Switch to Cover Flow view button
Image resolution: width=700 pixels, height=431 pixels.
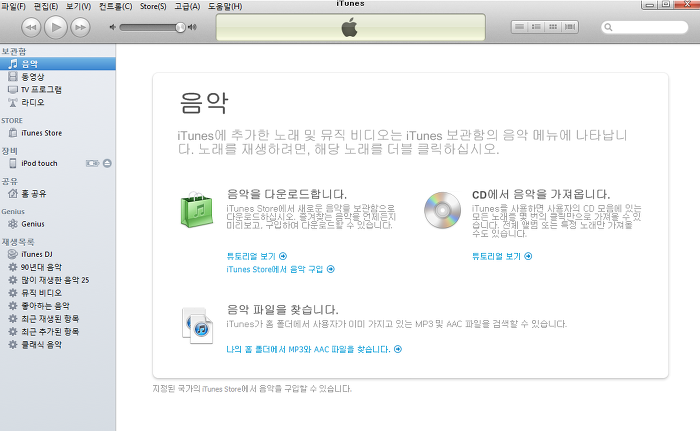click(570, 27)
